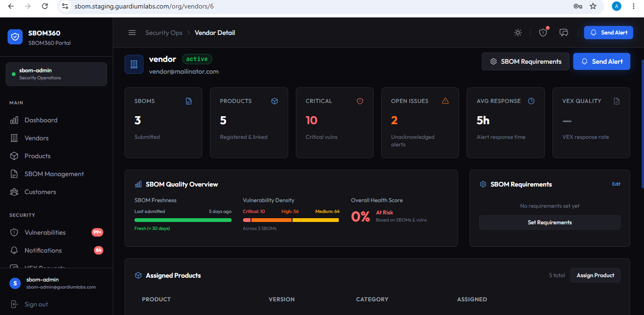
Task: Click the VEX QUALITY document icon
Action: point(617,101)
